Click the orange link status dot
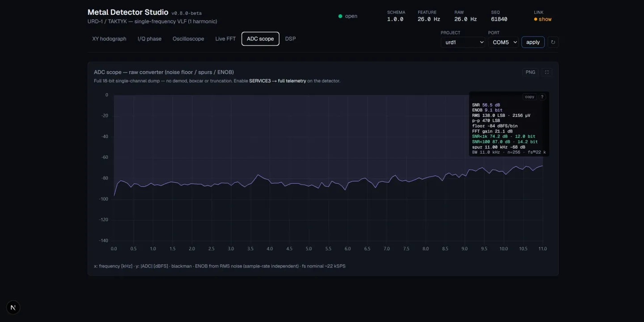This screenshot has width=644, height=322. pos(536,19)
